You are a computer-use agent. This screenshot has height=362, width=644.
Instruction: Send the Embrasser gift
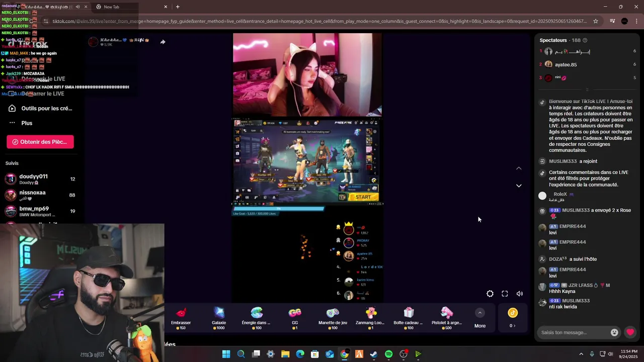[181, 319]
